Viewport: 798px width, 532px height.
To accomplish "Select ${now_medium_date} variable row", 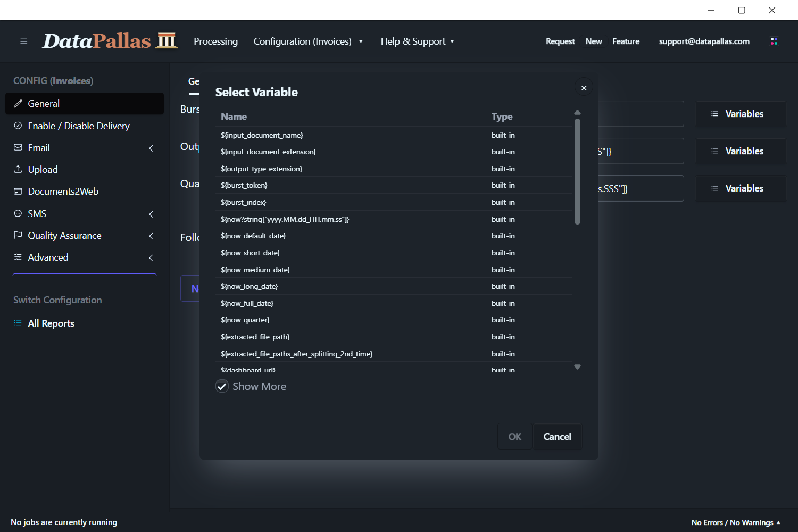I will click(394, 270).
